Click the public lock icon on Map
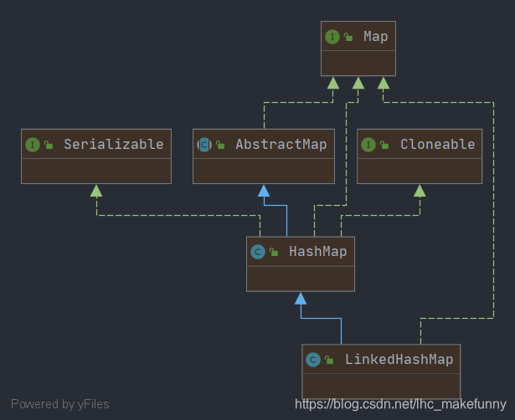515x420 pixels. (348, 37)
